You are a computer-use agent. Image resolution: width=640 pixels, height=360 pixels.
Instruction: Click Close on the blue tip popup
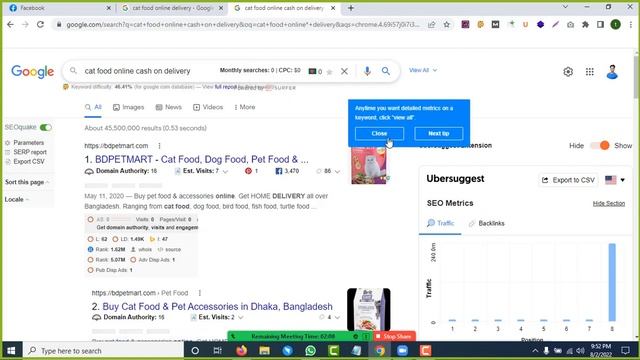[x=379, y=133]
